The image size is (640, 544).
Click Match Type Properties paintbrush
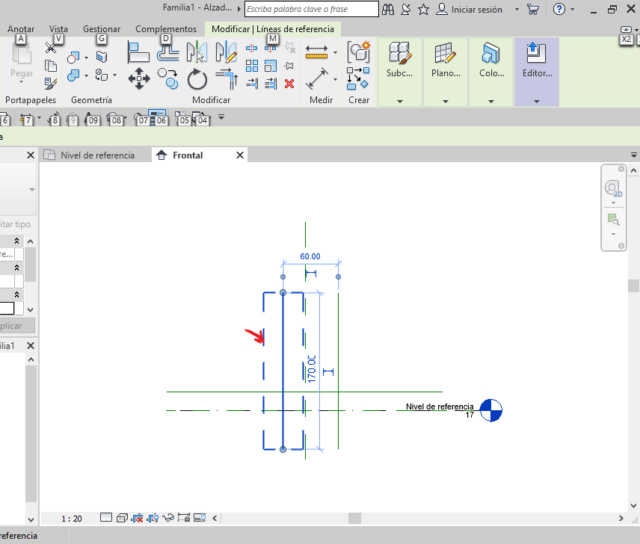[x=50, y=84]
